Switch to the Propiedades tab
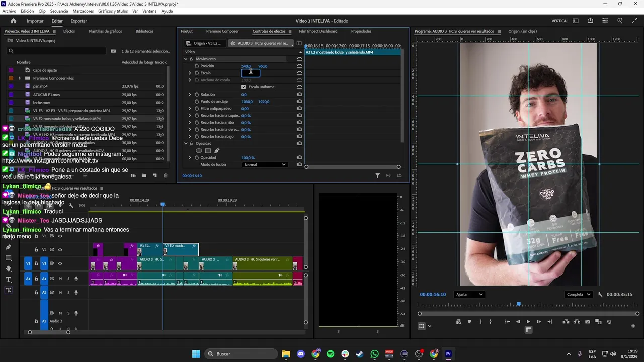The height and width of the screenshot is (362, 644). (x=361, y=31)
